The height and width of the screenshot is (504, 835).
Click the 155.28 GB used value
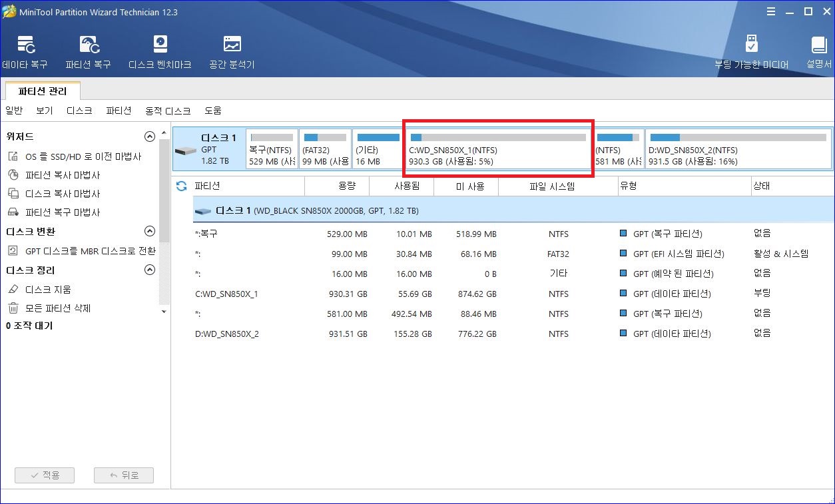pyautogui.click(x=412, y=334)
